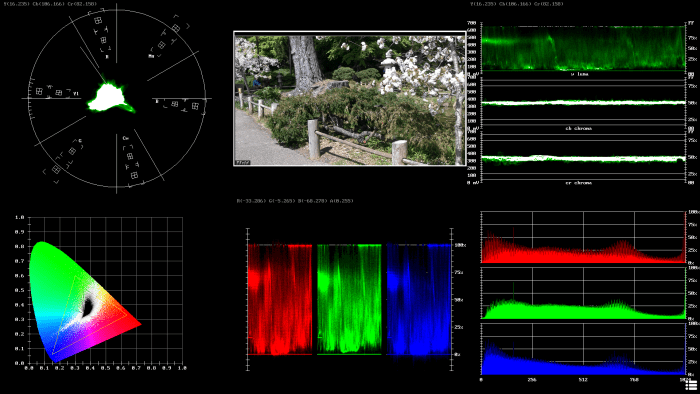This screenshot has width=700, height=394.
Task: Select the G green target box on vectorscope
Action: coord(71,152)
